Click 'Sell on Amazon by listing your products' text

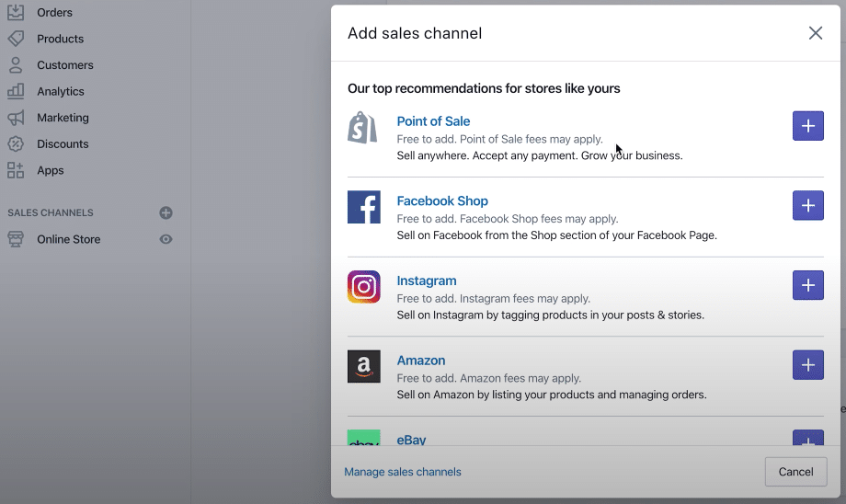[552, 395]
